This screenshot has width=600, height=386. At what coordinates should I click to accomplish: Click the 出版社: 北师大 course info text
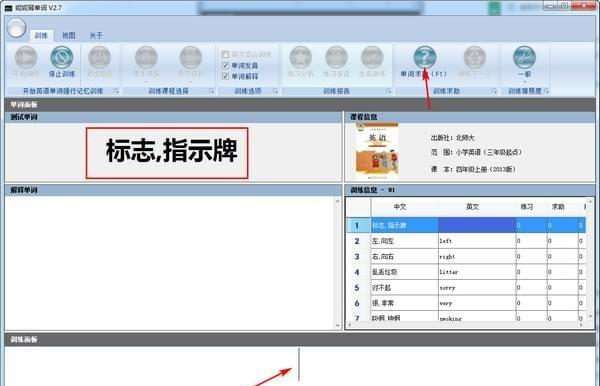(453, 138)
